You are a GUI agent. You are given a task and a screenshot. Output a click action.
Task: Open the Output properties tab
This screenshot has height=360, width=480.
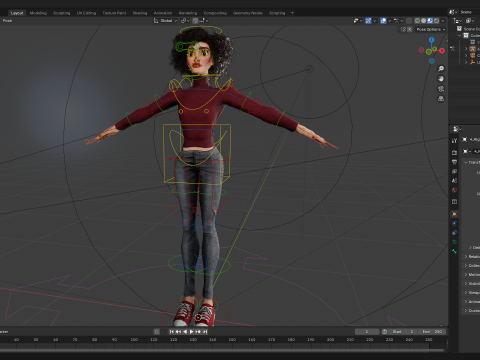(454, 162)
